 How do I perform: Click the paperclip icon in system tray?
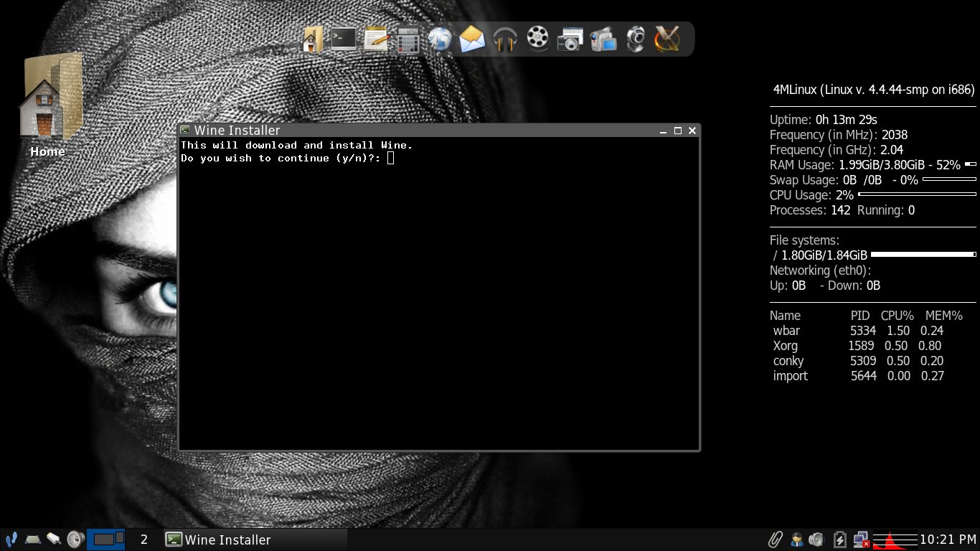pos(775,540)
